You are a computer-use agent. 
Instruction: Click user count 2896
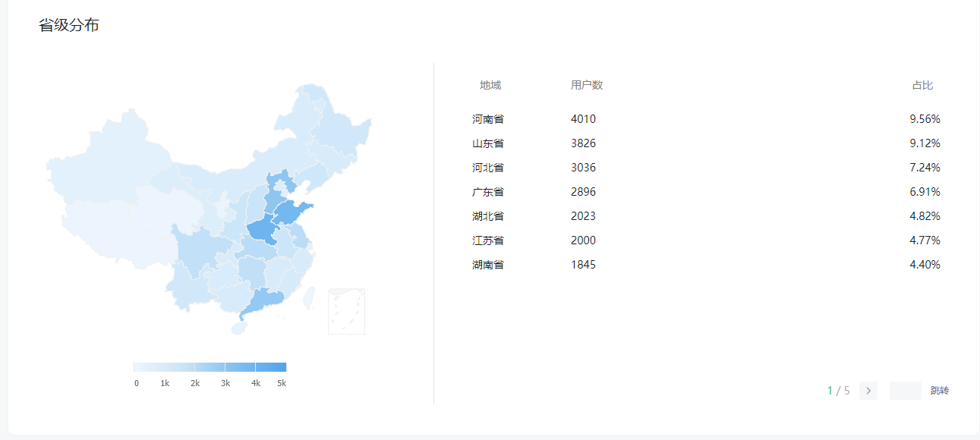[584, 192]
